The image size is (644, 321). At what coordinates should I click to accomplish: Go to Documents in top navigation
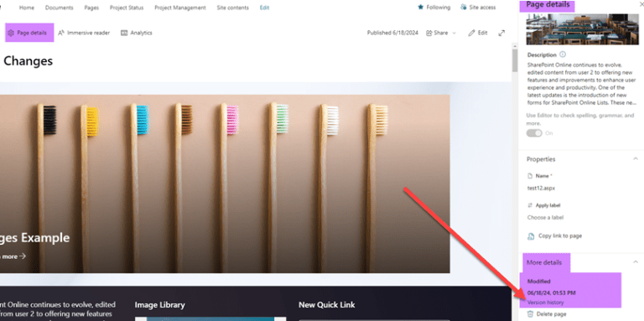(x=60, y=8)
